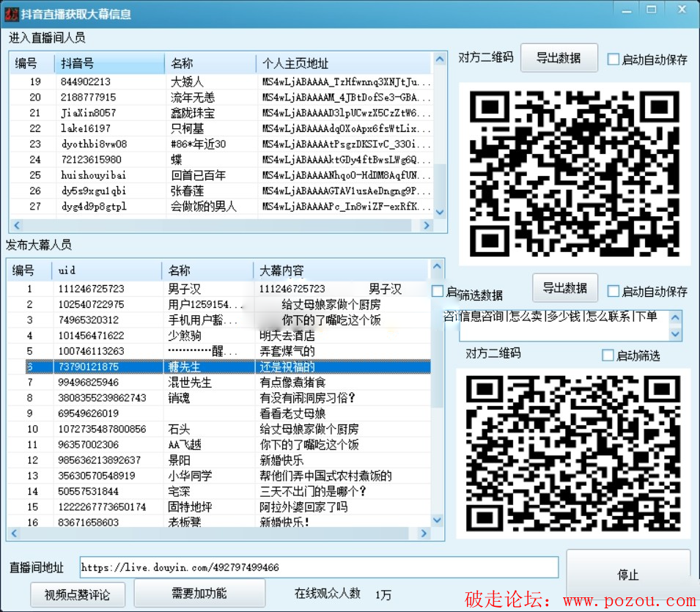The image size is (700, 612).
Task: Select the 景阳 row name
Action: click(179, 460)
